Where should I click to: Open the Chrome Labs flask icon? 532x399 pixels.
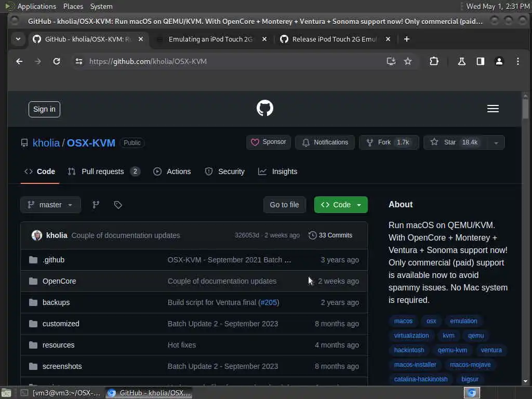click(x=461, y=61)
